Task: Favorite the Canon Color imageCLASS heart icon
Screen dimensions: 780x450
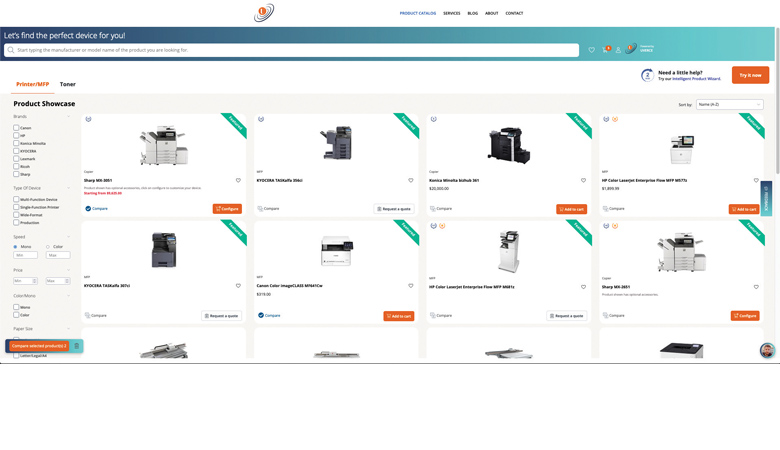Action: point(411,286)
